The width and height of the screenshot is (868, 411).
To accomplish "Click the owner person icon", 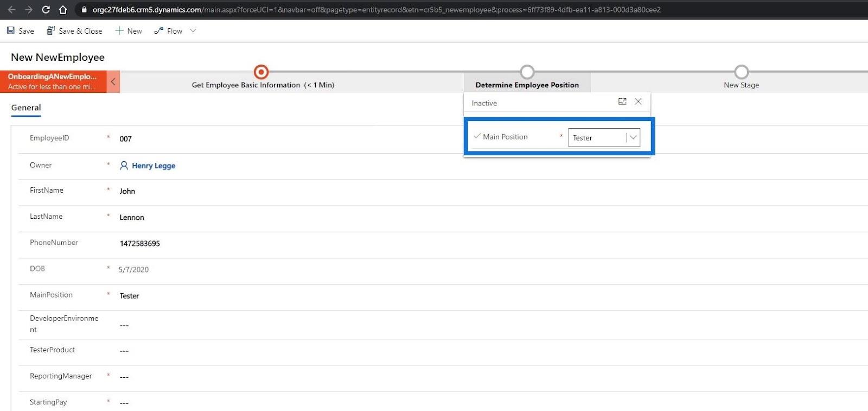I will (124, 166).
